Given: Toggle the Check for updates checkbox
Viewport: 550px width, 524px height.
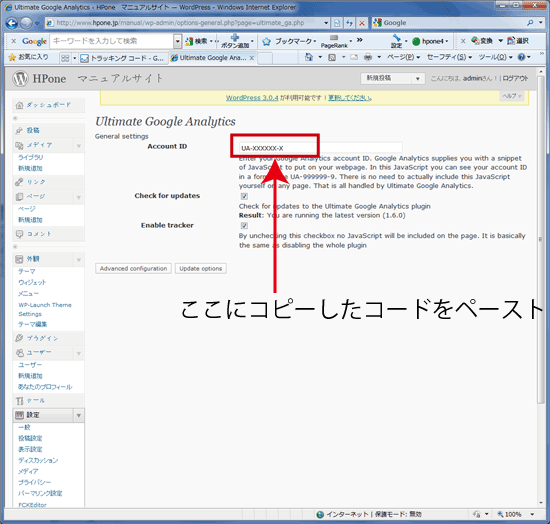Looking at the screenshot, I should [244, 196].
